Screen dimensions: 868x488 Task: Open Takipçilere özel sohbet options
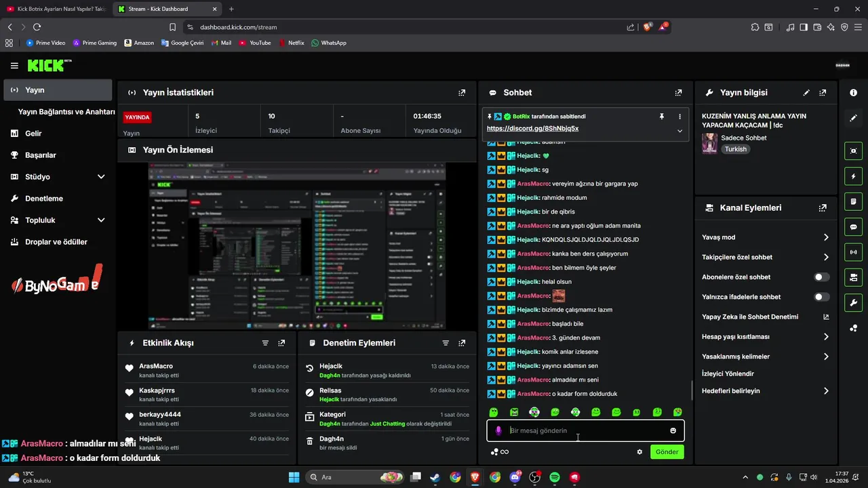[766, 258]
